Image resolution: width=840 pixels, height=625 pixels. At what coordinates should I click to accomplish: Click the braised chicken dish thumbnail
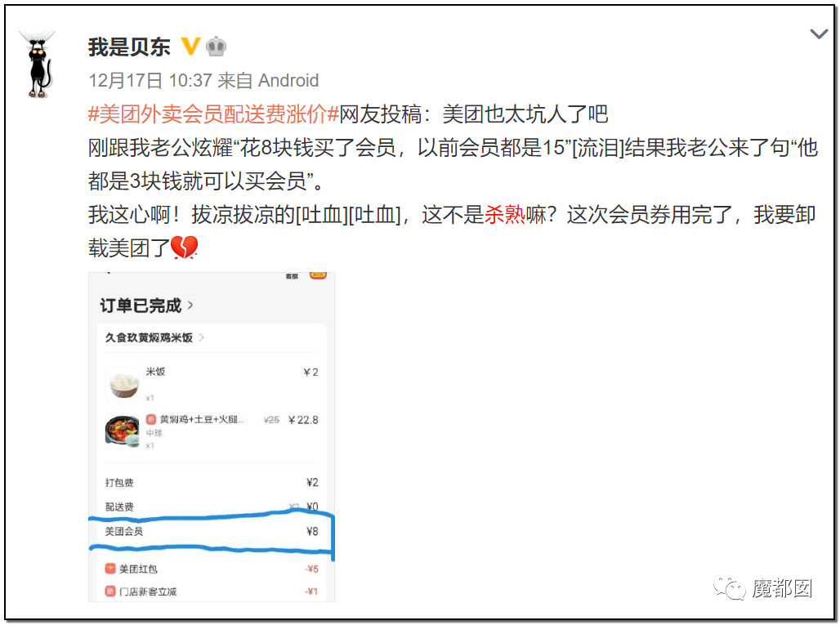(123, 431)
